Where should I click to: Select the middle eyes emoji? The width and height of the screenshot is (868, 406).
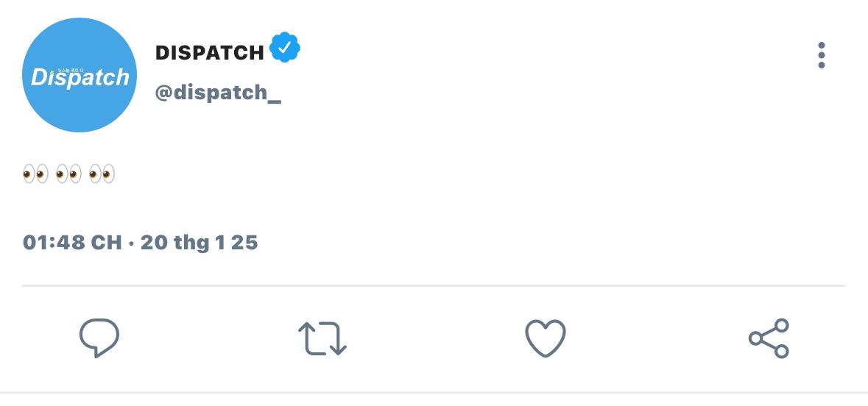tap(68, 174)
